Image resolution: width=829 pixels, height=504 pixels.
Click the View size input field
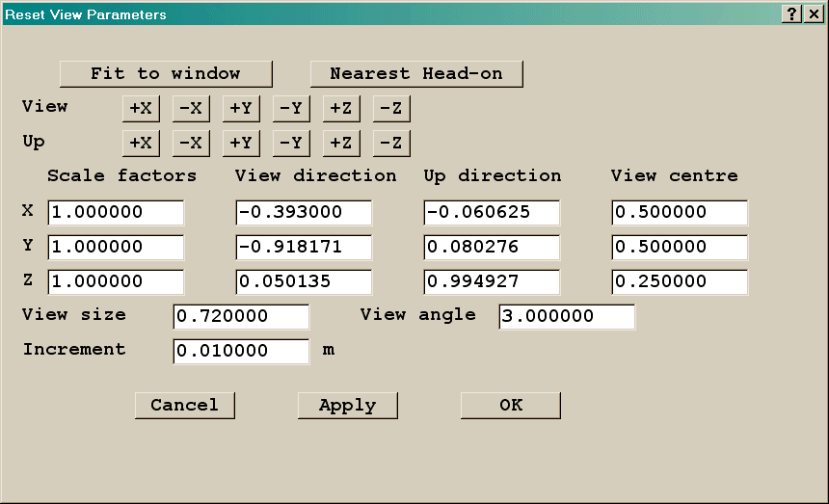[241, 316]
